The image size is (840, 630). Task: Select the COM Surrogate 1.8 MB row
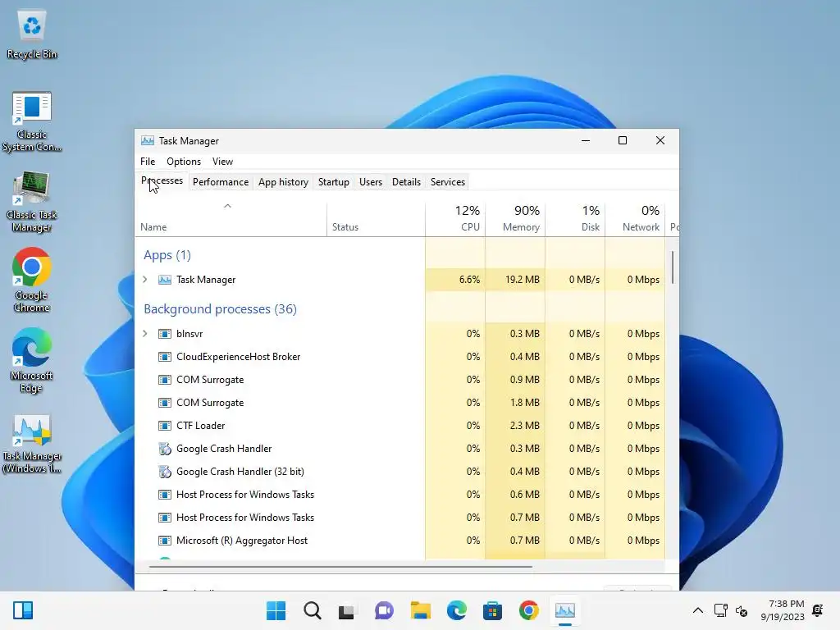[400, 403]
